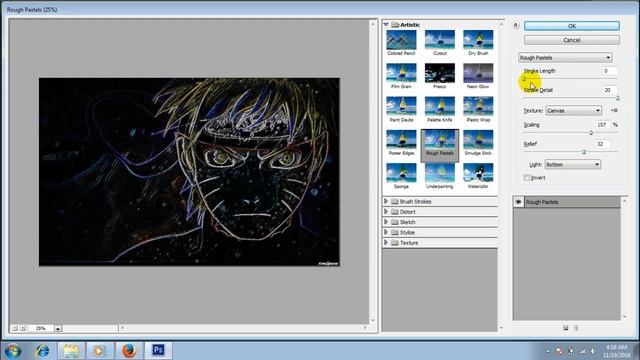Click the Stroke Length value field

[x=610, y=71]
